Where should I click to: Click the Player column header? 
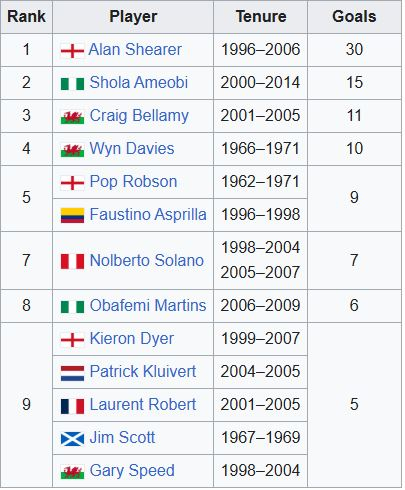pos(133,17)
